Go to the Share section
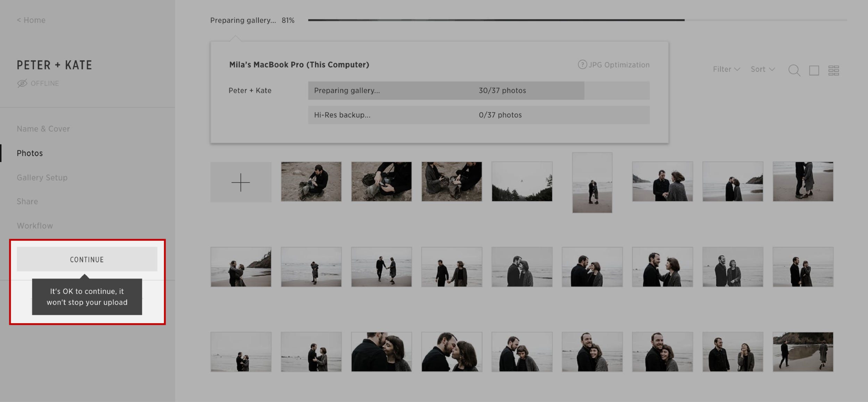 point(27,202)
